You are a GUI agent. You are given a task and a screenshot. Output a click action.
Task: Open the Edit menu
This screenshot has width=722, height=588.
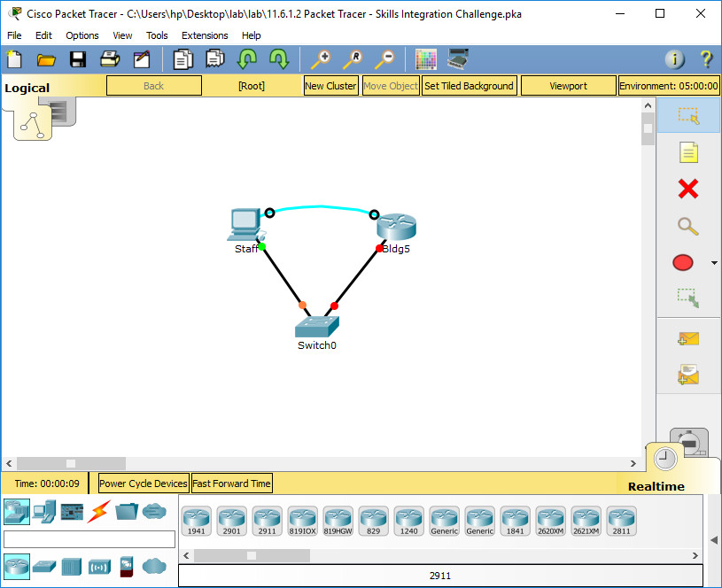coord(43,35)
